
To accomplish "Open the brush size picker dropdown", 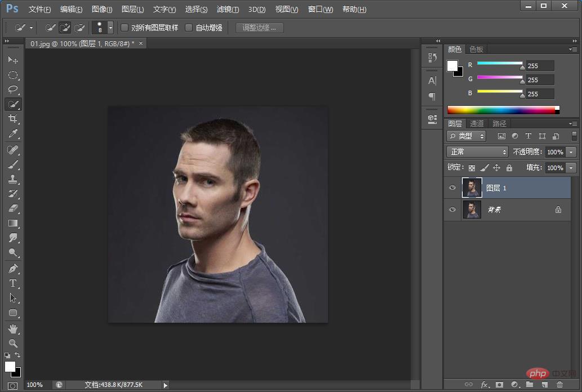I will coord(110,28).
